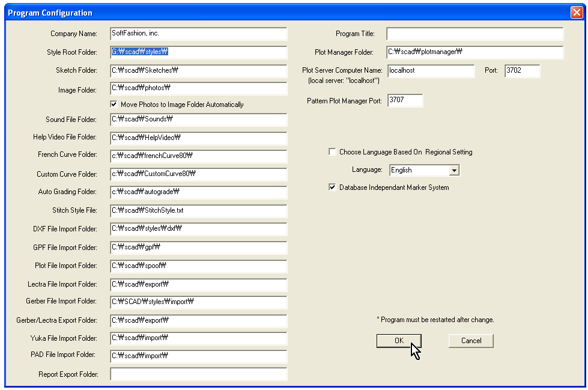Select the Custom Curve Folder field
Screen dimensions: 588x390
199,174
